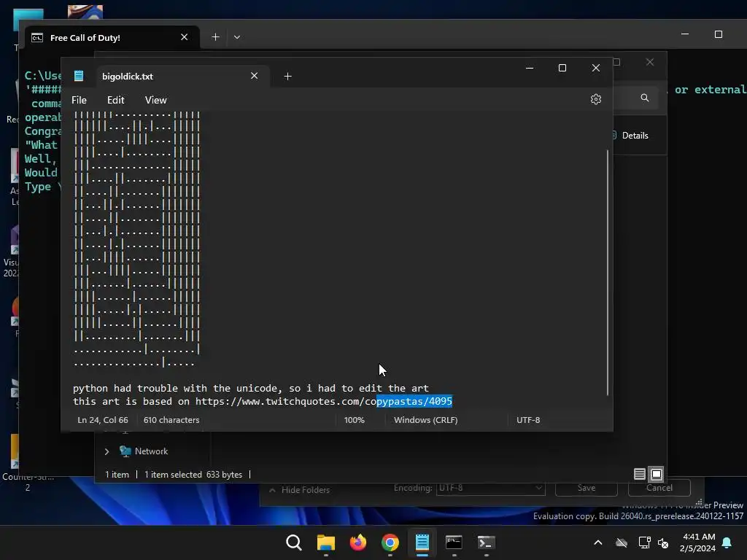Switch to Command Prompt on the taskbar
This screenshot has height=560, width=747.
[x=454, y=542]
